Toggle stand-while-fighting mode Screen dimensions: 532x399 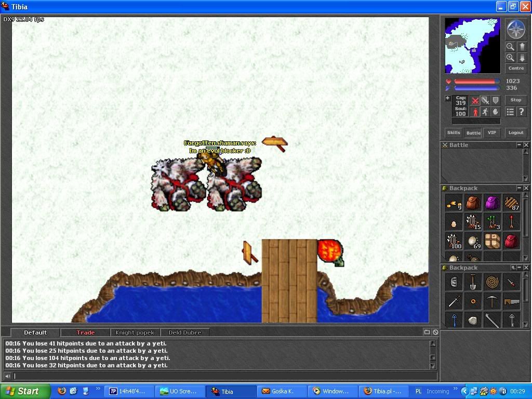[475, 112]
